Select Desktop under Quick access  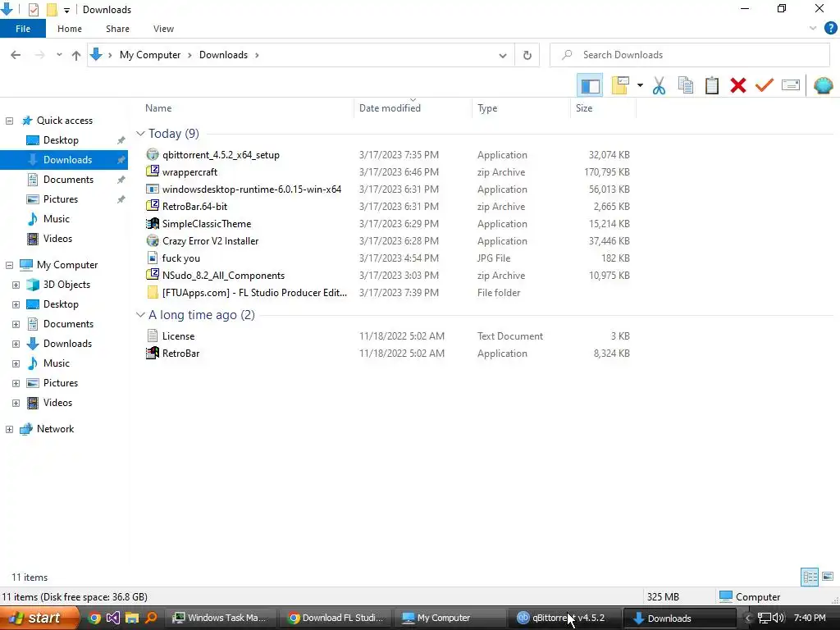click(61, 140)
